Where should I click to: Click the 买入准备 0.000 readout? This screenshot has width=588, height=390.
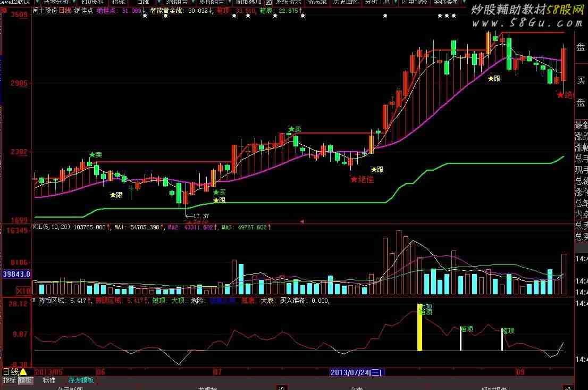[x=305, y=301]
